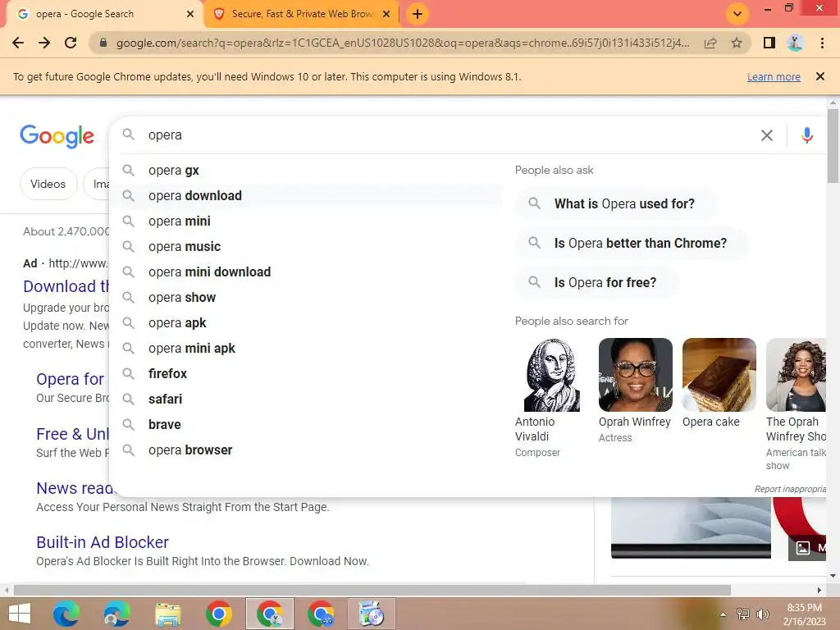Viewport: 840px width, 630px height.
Task: Clear the search box text
Action: coord(767,135)
